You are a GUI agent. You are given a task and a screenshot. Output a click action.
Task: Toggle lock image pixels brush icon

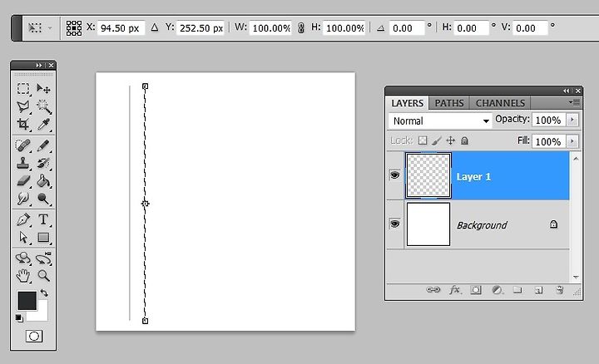[x=436, y=140]
